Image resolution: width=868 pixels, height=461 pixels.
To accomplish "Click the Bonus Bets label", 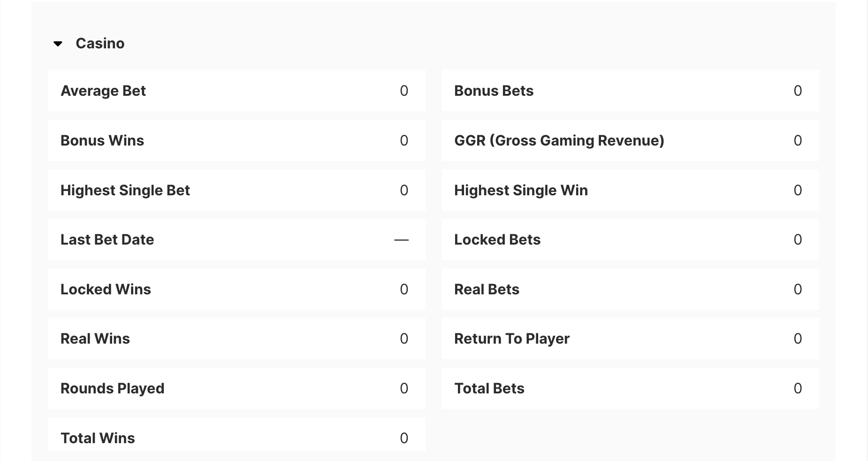I will pyautogui.click(x=494, y=91).
